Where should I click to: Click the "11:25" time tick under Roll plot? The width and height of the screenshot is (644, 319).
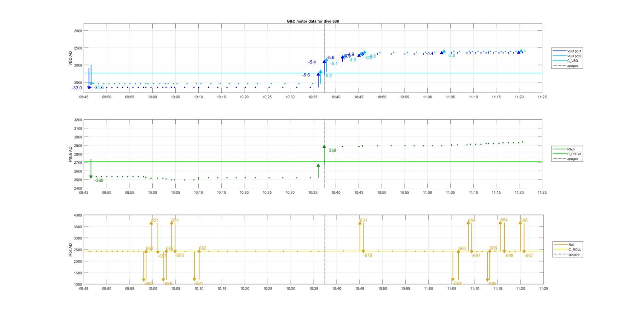click(543, 289)
